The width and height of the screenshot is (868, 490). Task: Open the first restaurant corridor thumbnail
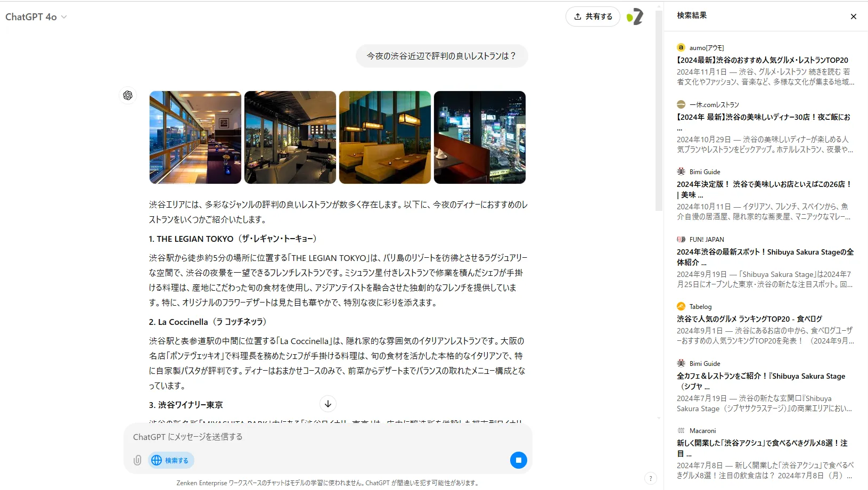tap(195, 137)
